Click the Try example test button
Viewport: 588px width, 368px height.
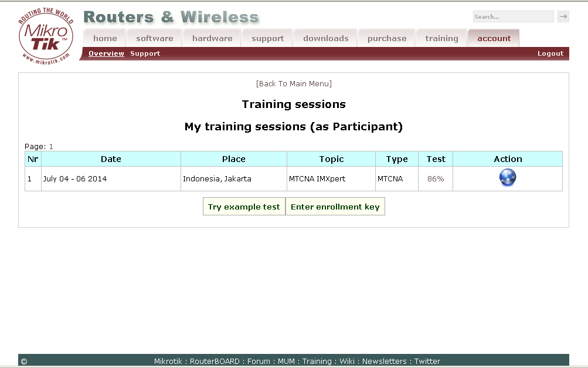click(x=244, y=207)
